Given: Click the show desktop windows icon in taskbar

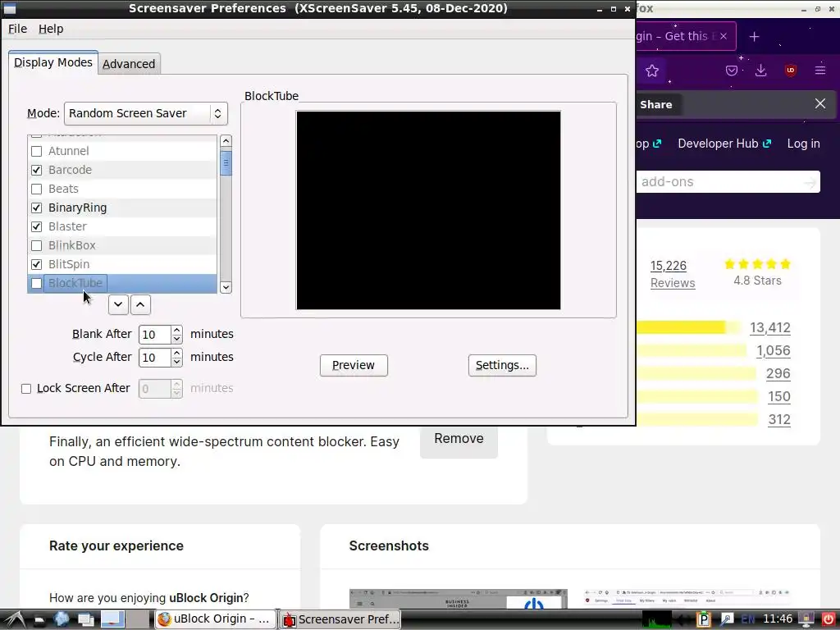Looking at the screenshot, I should [85, 619].
